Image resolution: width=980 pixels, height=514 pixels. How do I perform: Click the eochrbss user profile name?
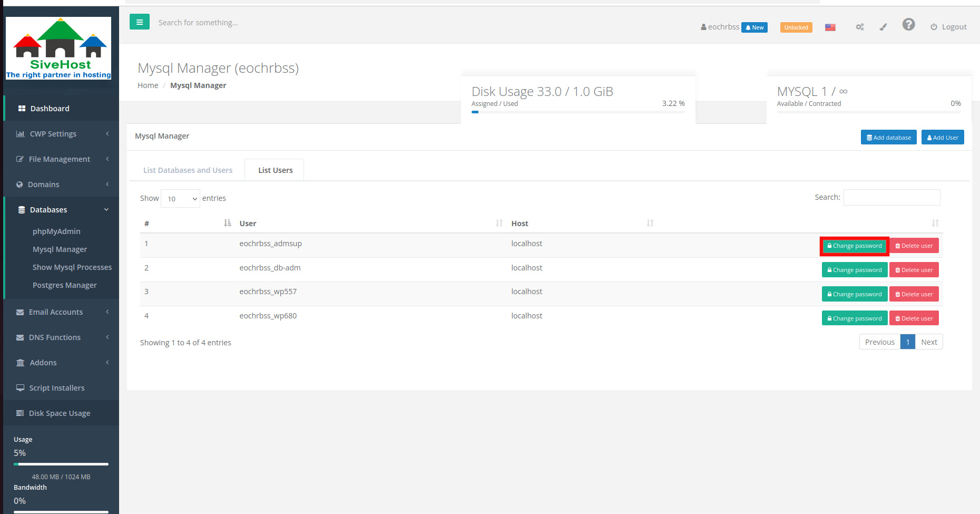720,27
